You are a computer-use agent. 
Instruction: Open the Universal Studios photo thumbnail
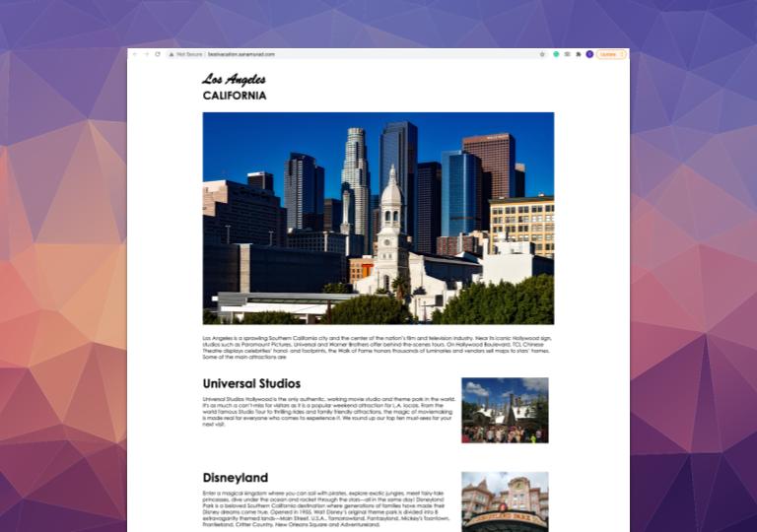[x=505, y=410]
